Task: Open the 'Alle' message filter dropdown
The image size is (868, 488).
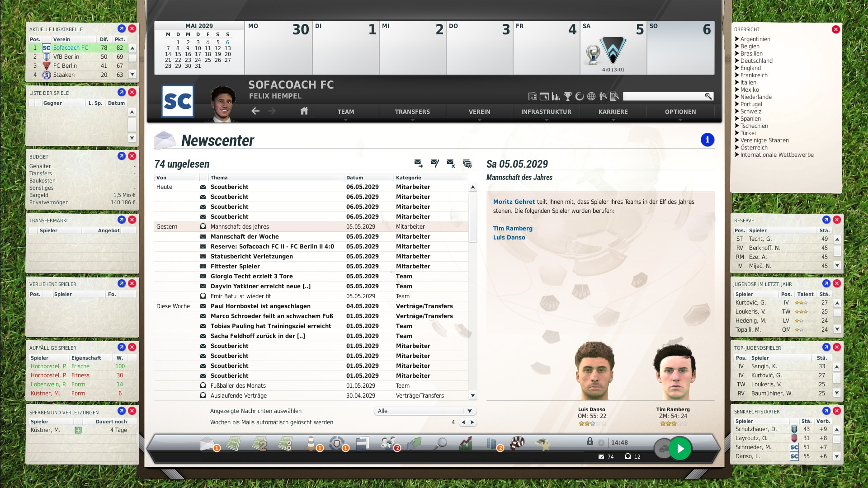Action: click(425, 411)
